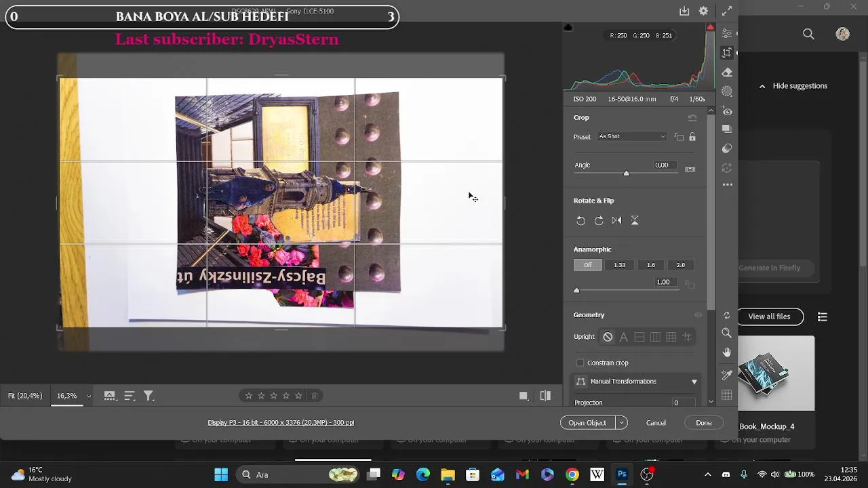The height and width of the screenshot is (488, 868).
Task: Collapse the Manual Transformations section
Action: pyautogui.click(x=694, y=382)
